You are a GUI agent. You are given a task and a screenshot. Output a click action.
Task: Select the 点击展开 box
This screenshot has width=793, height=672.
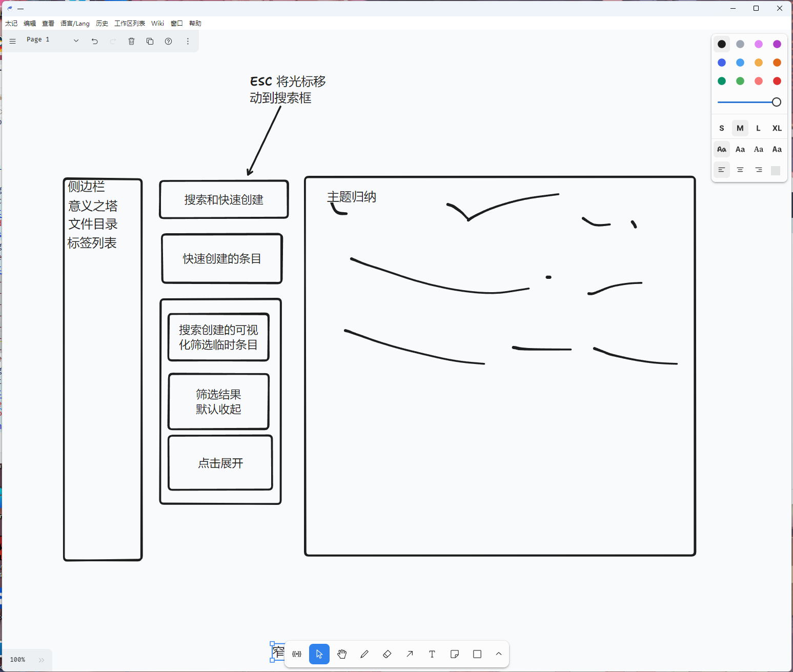pos(220,463)
